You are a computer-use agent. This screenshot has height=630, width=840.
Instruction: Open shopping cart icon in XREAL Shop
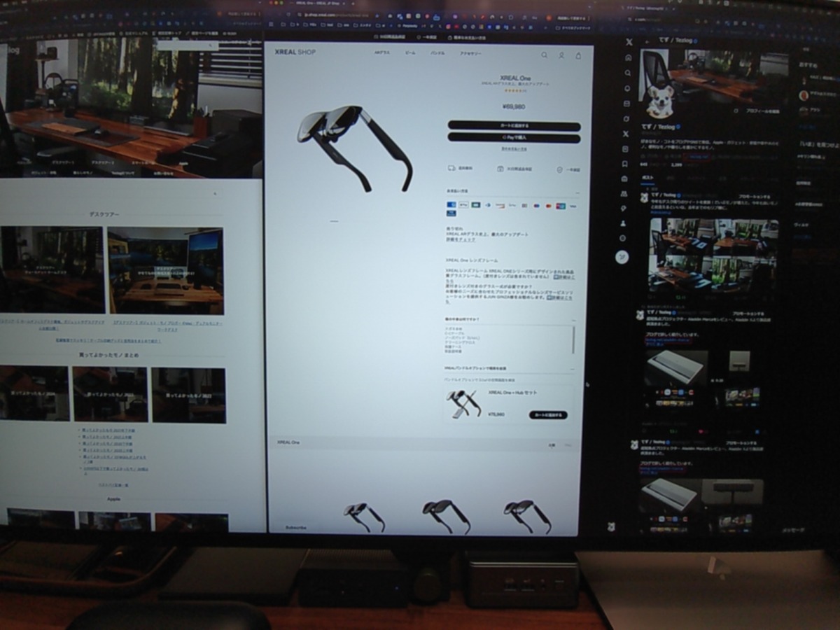(x=578, y=55)
